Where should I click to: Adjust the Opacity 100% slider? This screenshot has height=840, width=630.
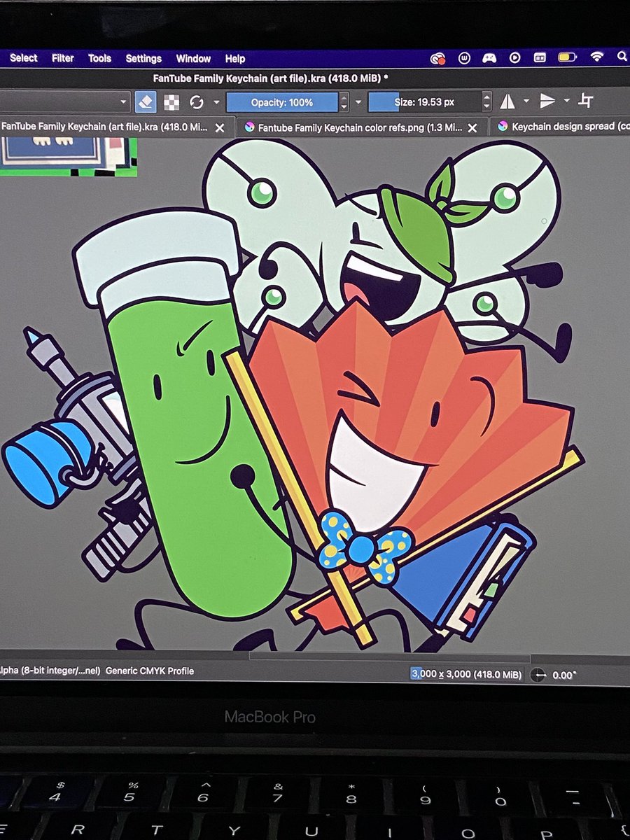click(x=281, y=102)
